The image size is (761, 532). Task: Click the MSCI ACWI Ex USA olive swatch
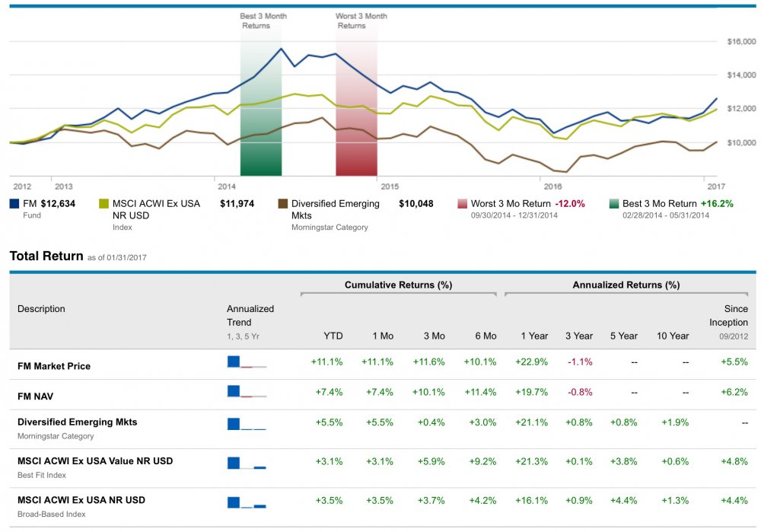point(104,204)
